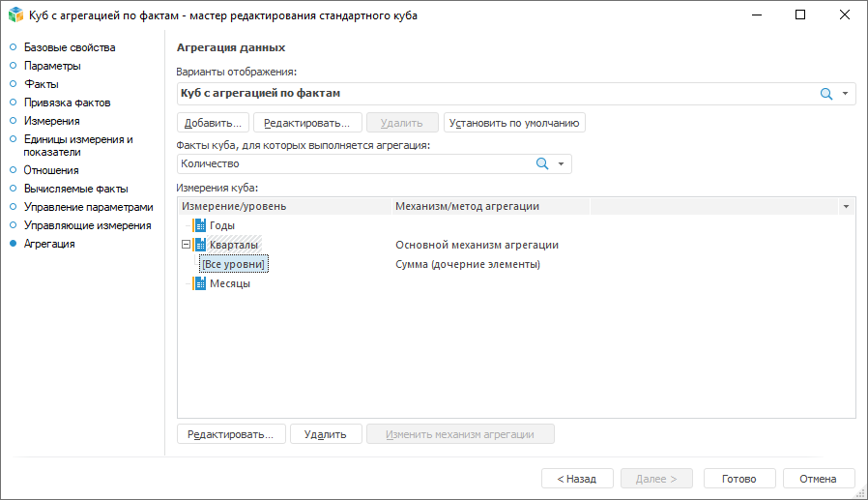
Task: Collapse the Кварталы tree node
Action: coord(186,245)
